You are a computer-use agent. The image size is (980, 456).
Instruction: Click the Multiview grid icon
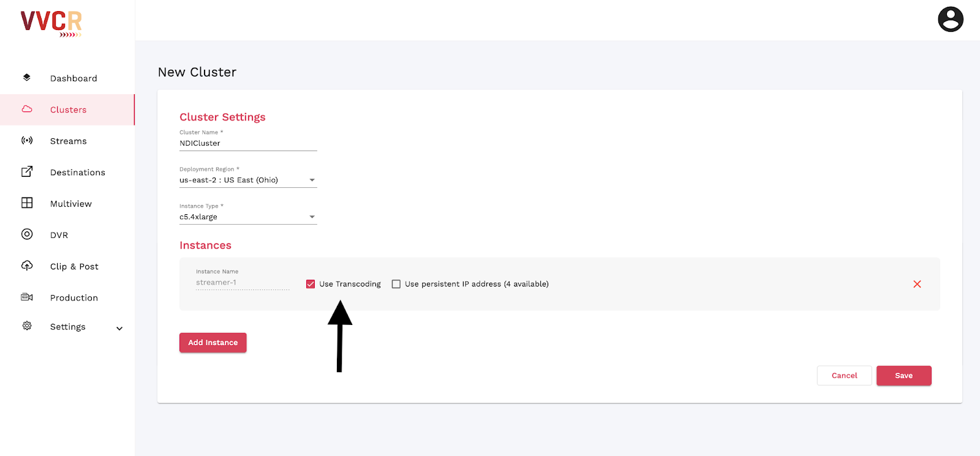click(x=27, y=203)
